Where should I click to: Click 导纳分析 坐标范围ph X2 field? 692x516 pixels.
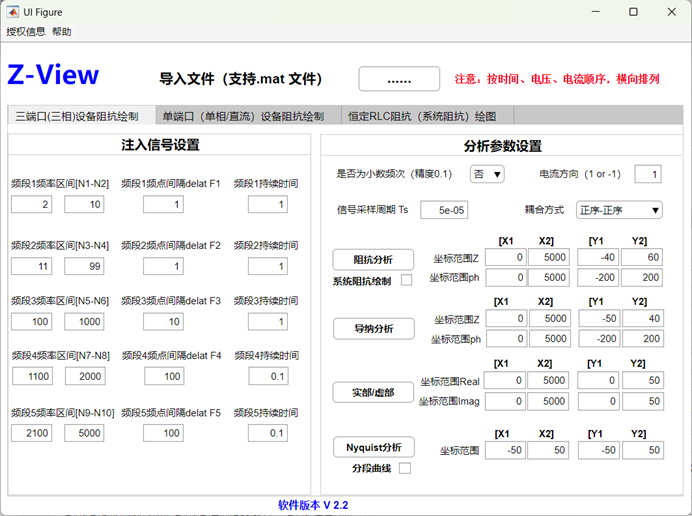[x=550, y=339]
